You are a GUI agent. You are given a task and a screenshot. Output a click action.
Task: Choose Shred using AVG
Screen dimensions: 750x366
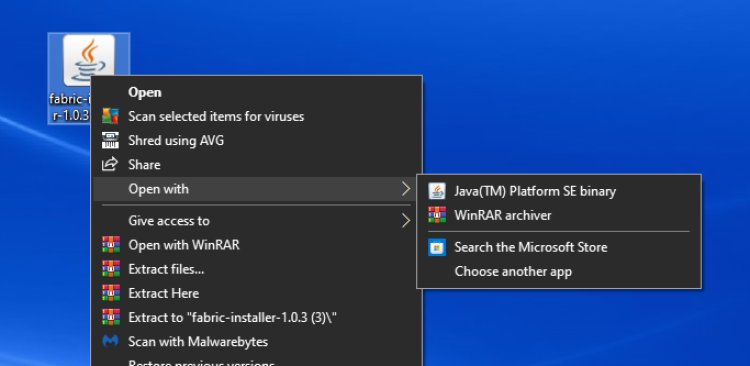click(x=257, y=141)
